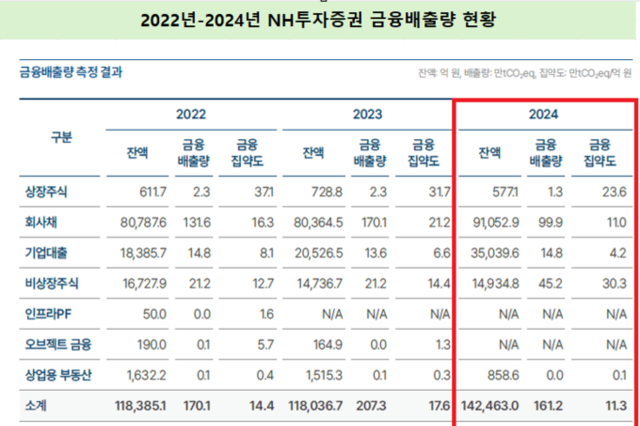Select the '상업용 부동산' row label

pos(58,375)
